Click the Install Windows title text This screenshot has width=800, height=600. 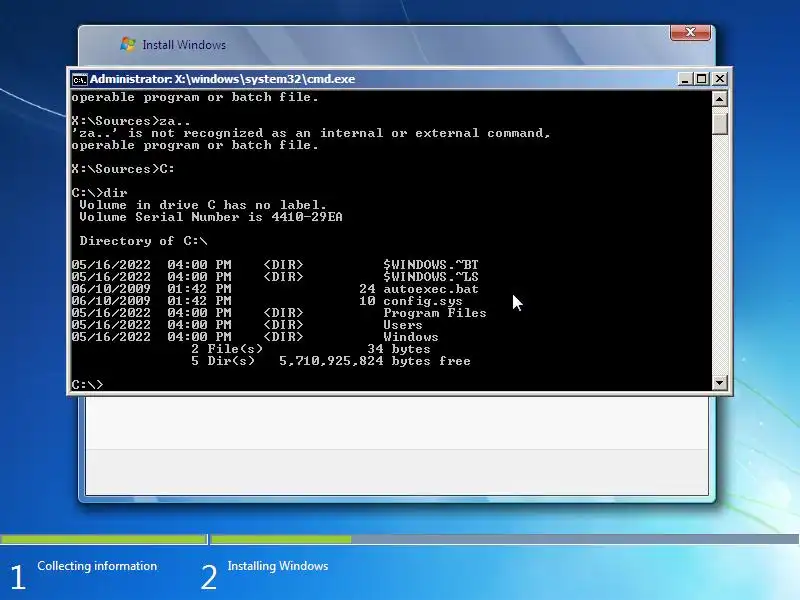point(184,45)
